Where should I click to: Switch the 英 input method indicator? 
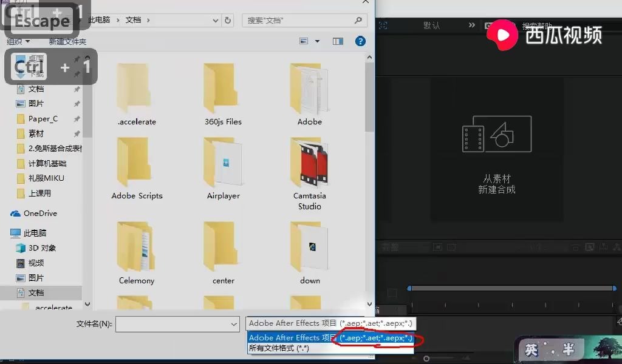(533, 350)
